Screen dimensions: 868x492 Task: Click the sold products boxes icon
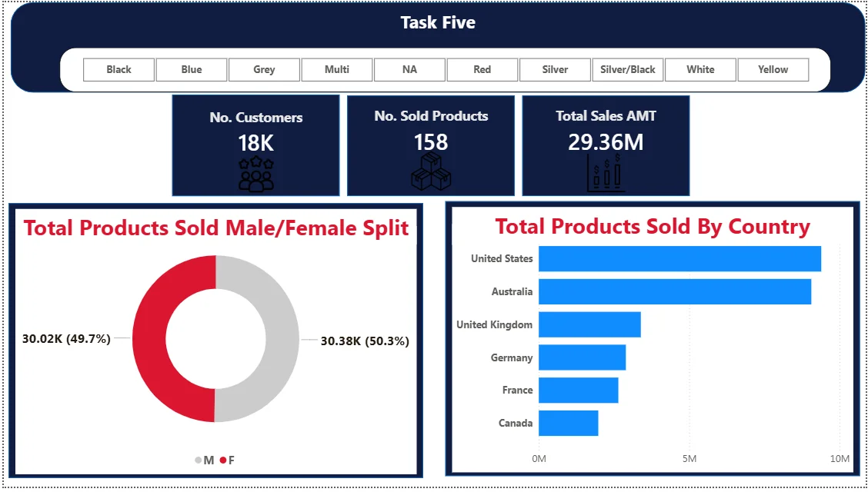click(431, 172)
